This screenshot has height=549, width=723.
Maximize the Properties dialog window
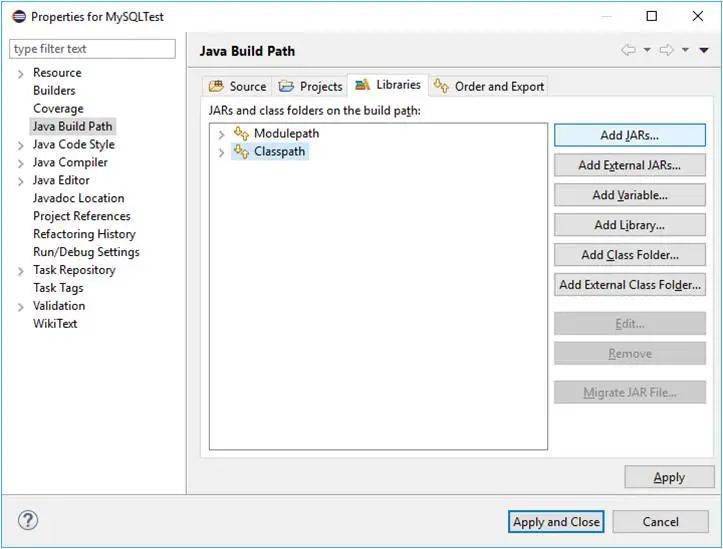click(x=652, y=16)
